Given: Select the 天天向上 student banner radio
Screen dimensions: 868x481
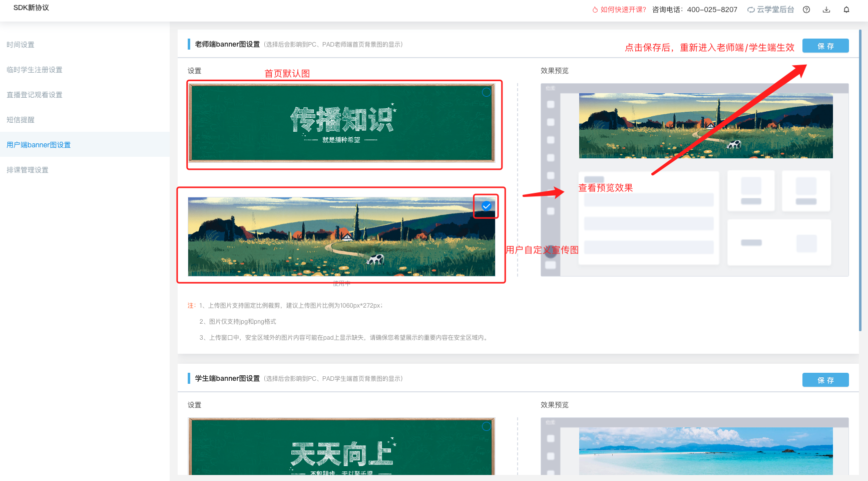Looking at the screenshot, I should point(486,426).
